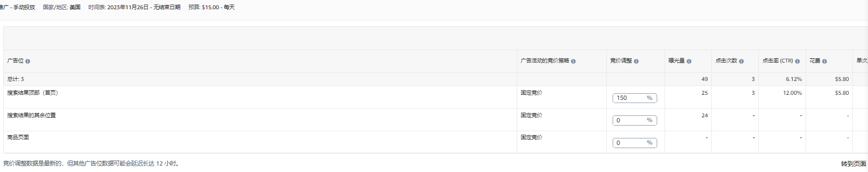Click bid adjustment field showing 150 percent
868x172 pixels.
tap(634, 98)
